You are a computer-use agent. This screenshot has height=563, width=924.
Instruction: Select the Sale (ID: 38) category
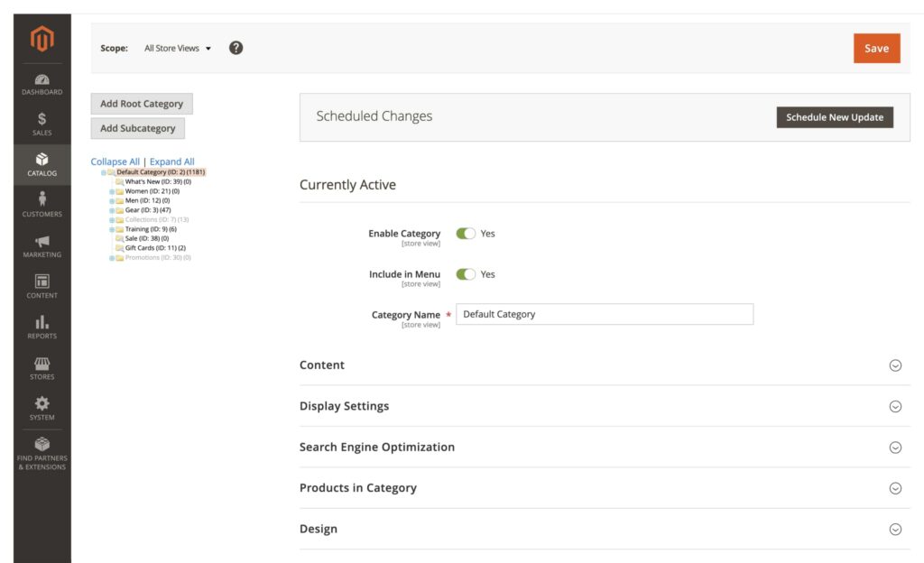(147, 238)
